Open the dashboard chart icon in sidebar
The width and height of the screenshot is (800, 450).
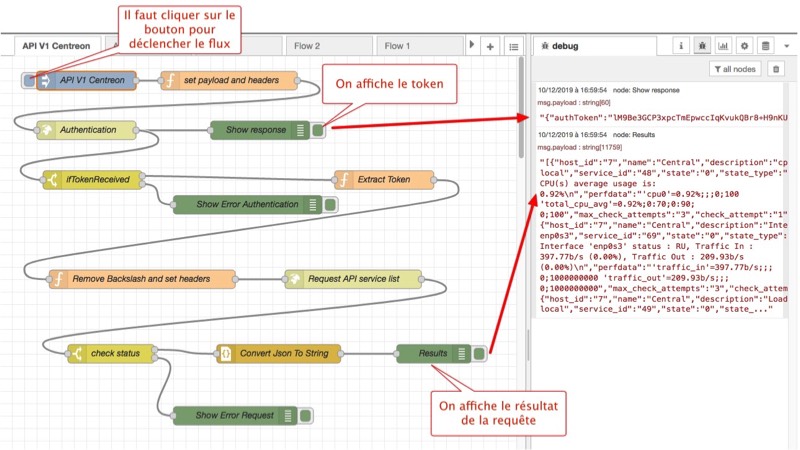pyautogui.click(x=724, y=46)
